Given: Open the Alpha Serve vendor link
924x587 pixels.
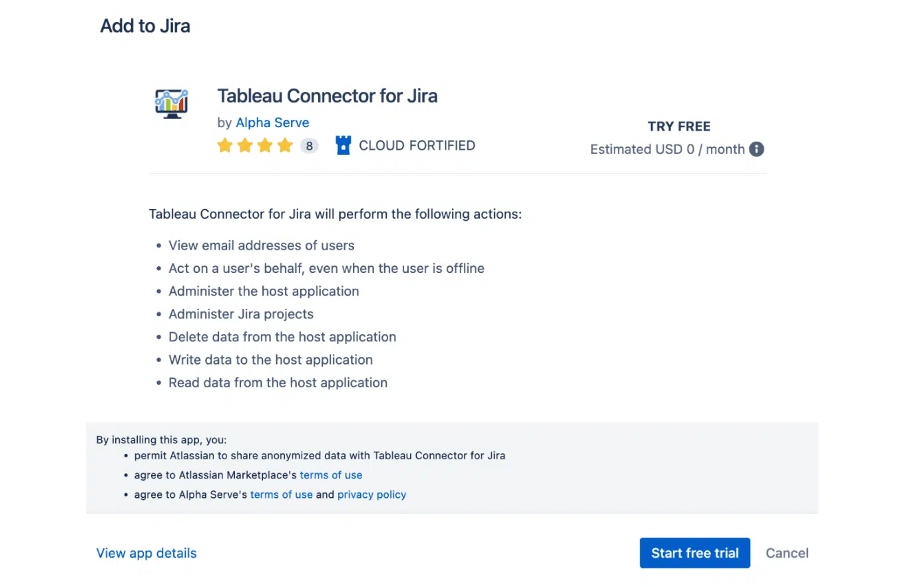Looking at the screenshot, I should [x=272, y=122].
